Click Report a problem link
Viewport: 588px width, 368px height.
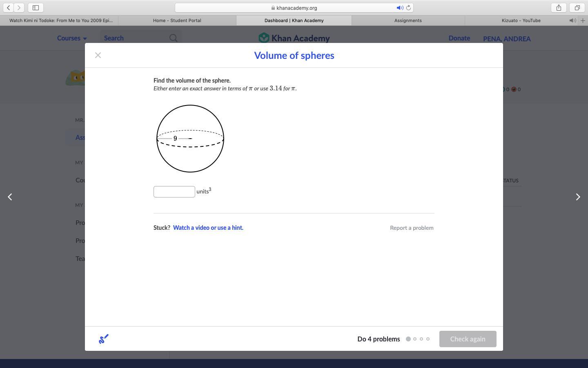pos(412,228)
